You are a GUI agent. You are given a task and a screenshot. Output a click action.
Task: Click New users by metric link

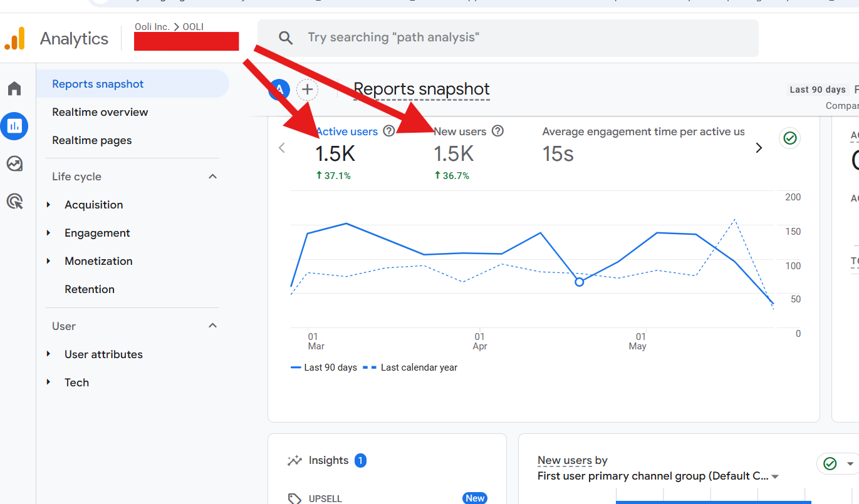pyautogui.click(x=565, y=461)
